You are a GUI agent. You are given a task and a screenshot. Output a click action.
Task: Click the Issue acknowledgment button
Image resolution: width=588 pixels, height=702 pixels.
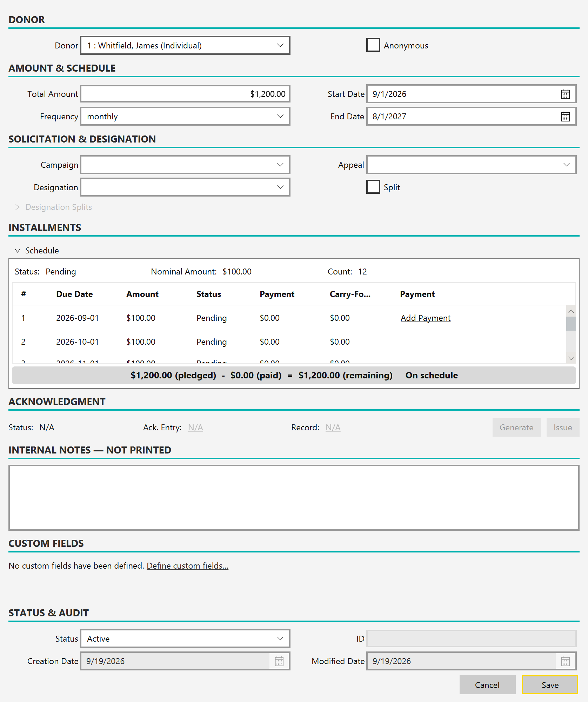pos(563,427)
